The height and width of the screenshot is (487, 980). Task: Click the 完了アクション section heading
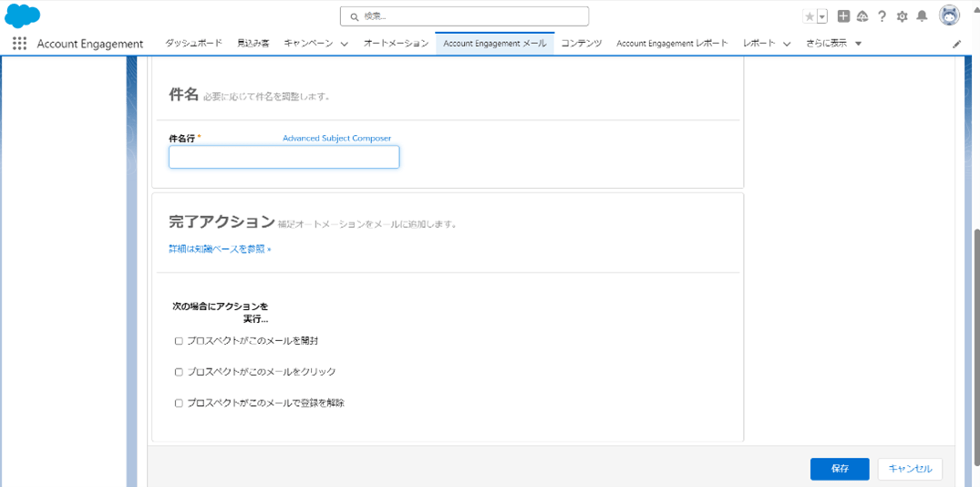(x=222, y=222)
